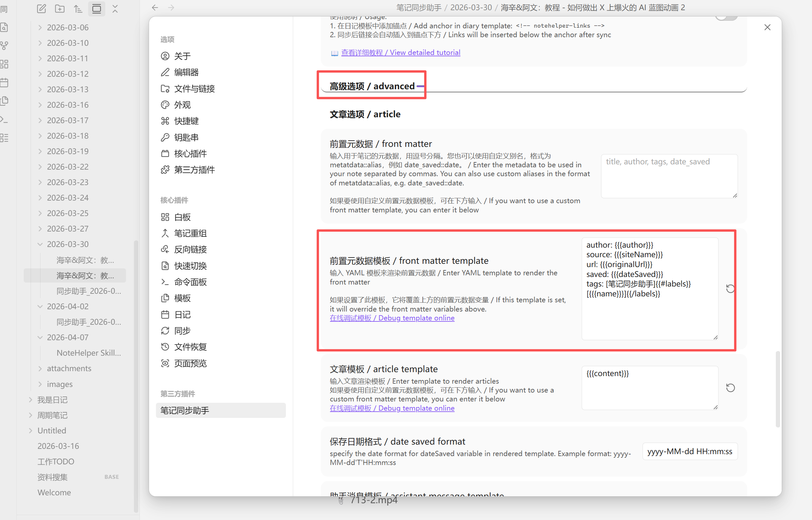Collapse the 2026-04-02 folder

point(40,306)
